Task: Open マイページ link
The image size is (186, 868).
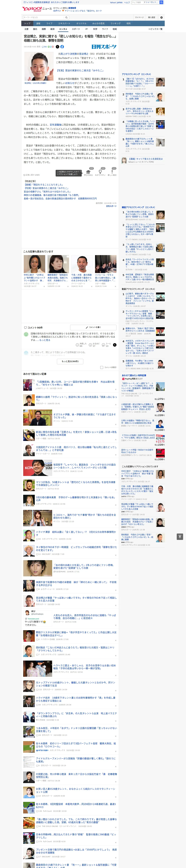Action: coord(139,17)
